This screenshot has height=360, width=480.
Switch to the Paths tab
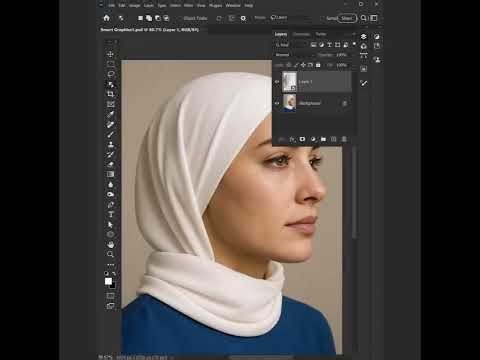tap(321, 34)
